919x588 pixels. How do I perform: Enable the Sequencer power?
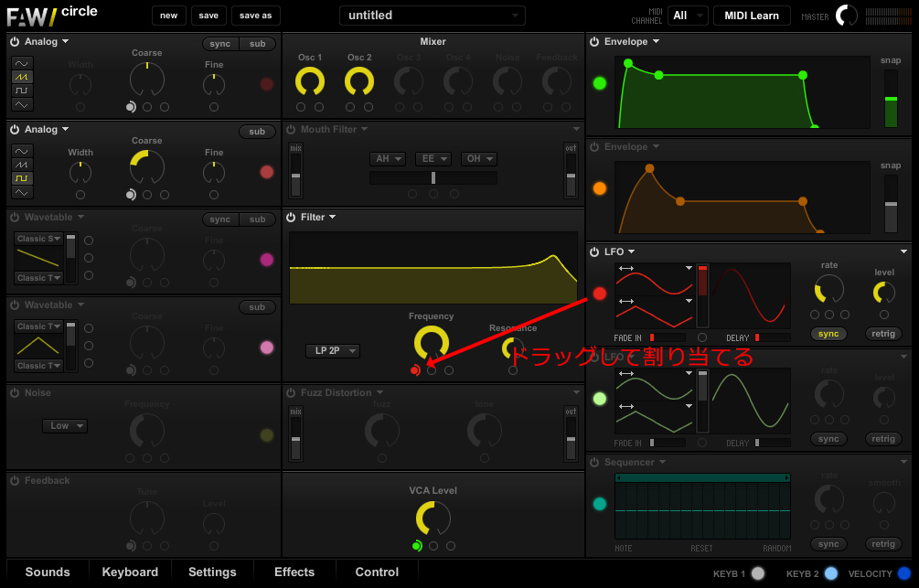point(594,463)
